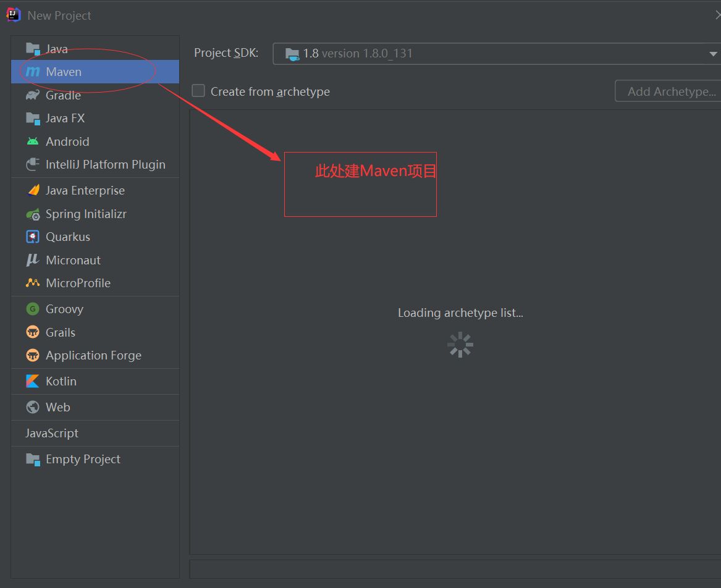Select the Spring Initializr icon
The height and width of the screenshot is (588, 721).
[33, 214]
